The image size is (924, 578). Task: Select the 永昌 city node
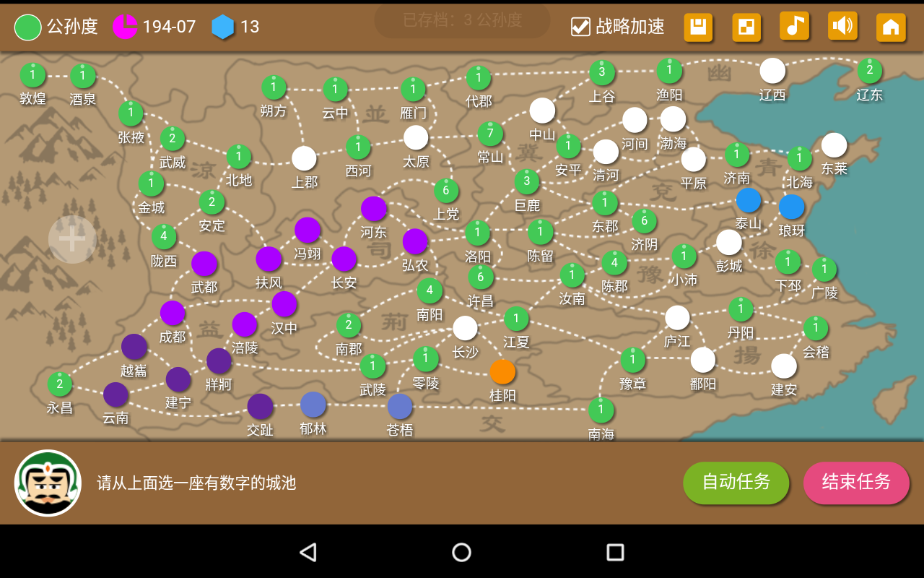click(x=60, y=384)
